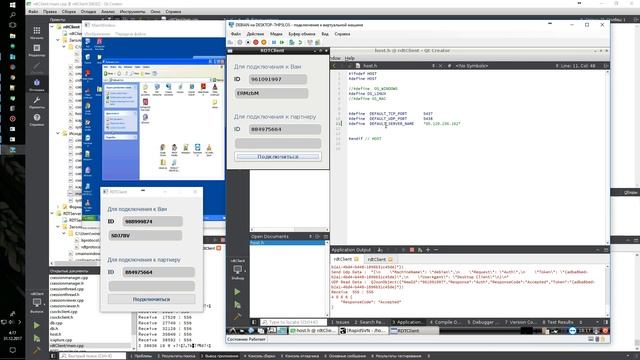This screenshot has width=640, height=360.
Task: Open the Test Results pane tab
Action: [x=558, y=322]
